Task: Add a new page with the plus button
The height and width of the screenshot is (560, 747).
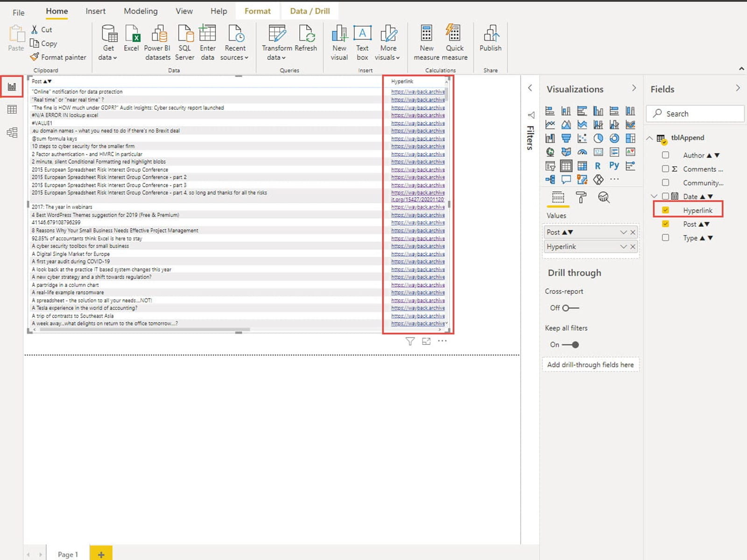Action: 101,554
